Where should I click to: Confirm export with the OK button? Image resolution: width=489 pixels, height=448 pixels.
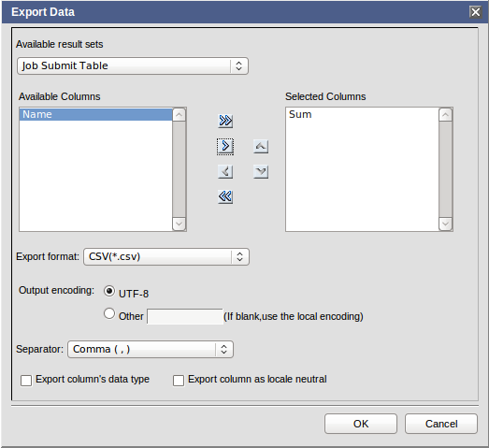coord(361,424)
